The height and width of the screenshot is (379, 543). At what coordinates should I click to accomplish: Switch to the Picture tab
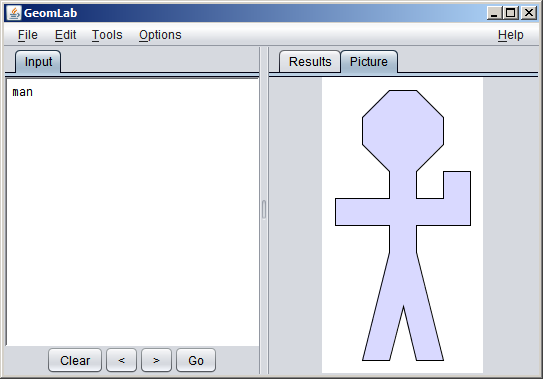pos(369,62)
